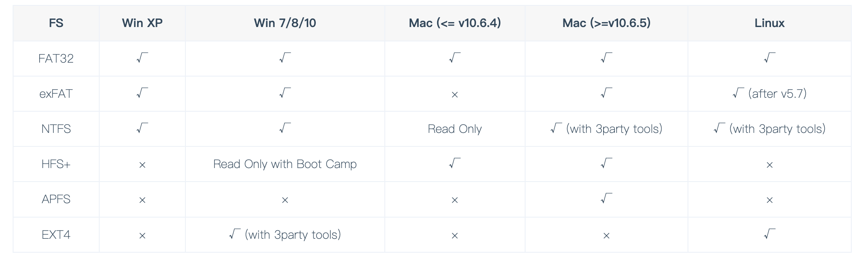Click the "Read Only with Boot Camp" cell
This screenshot has width=868, height=264.
pyautogui.click(x=285, y=164)
